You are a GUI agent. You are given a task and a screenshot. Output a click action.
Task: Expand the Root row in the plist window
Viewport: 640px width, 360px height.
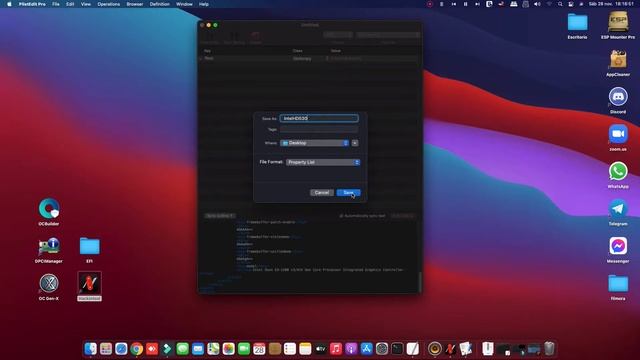201,58
